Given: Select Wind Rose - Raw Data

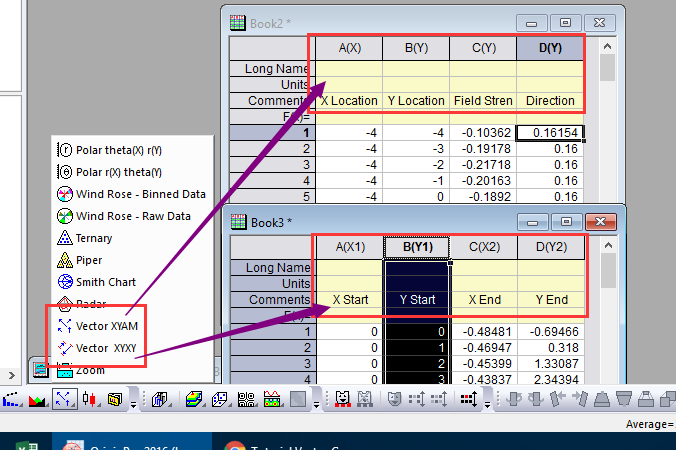Looking at the screenshot, I should (x=124, y=216).
